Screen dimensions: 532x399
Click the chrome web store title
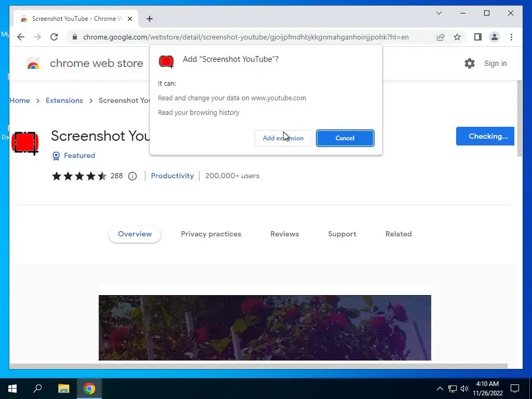pos(96,63)
